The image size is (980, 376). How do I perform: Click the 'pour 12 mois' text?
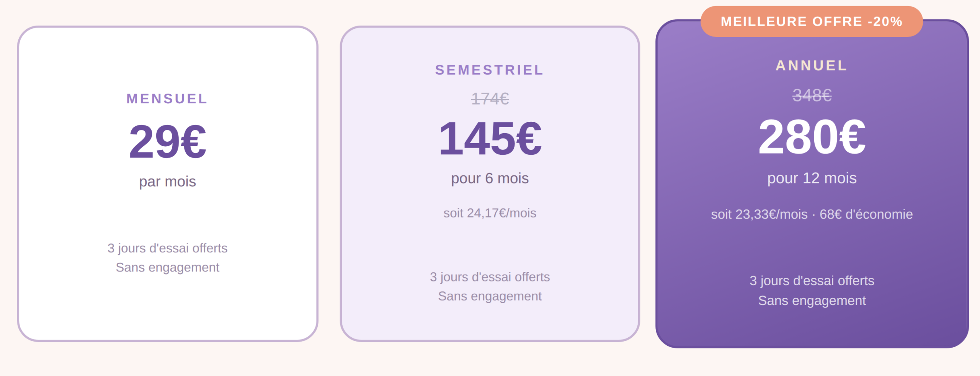(812, 178)
